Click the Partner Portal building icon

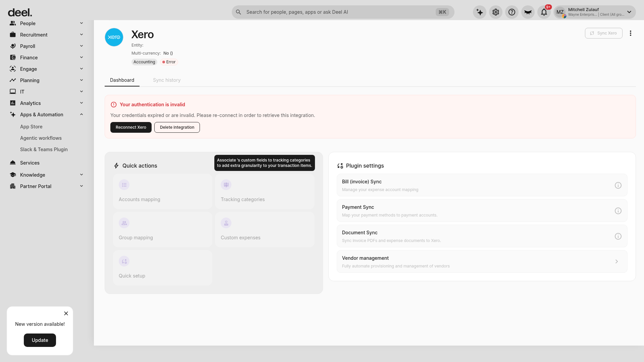[x=13, y=186]
